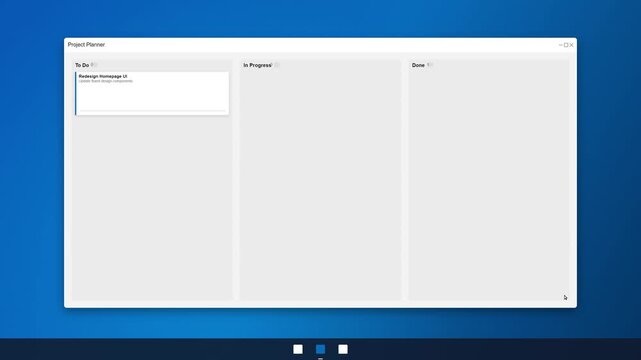Viewport: 641px width, 360px height.
Task: Minimize the Project Planner window
Action: (560, 45)
